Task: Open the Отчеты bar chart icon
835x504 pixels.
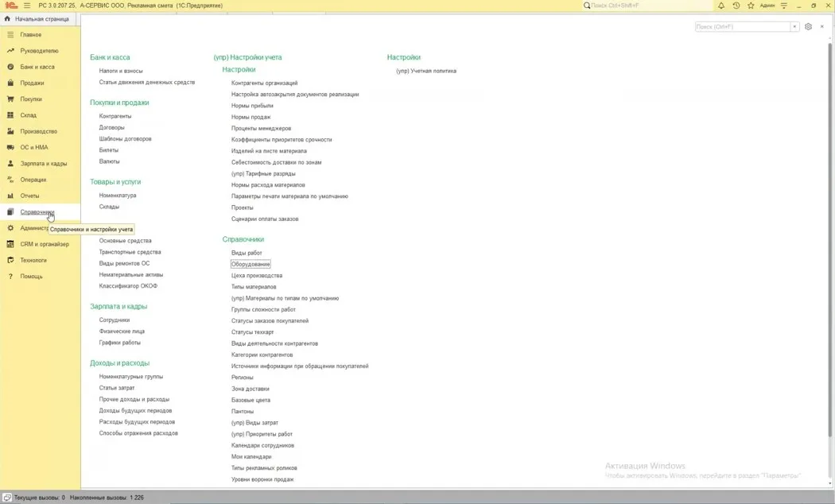Action: (x=10, y=196)
